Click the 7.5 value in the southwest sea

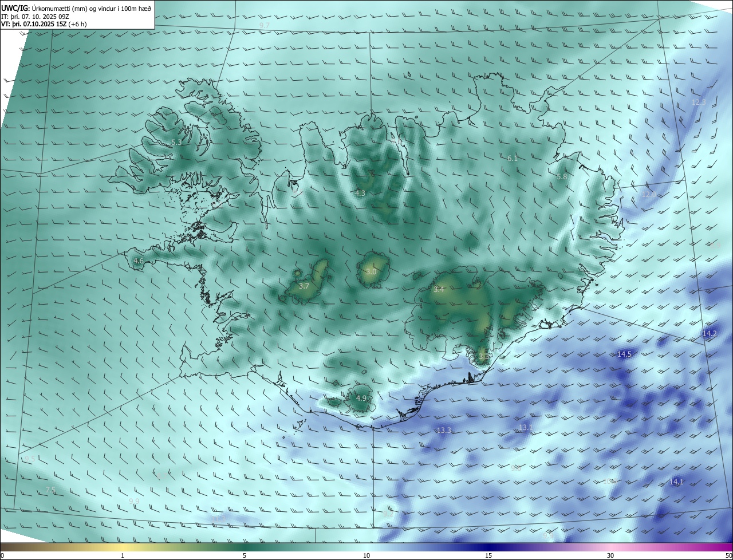(50, 490)
